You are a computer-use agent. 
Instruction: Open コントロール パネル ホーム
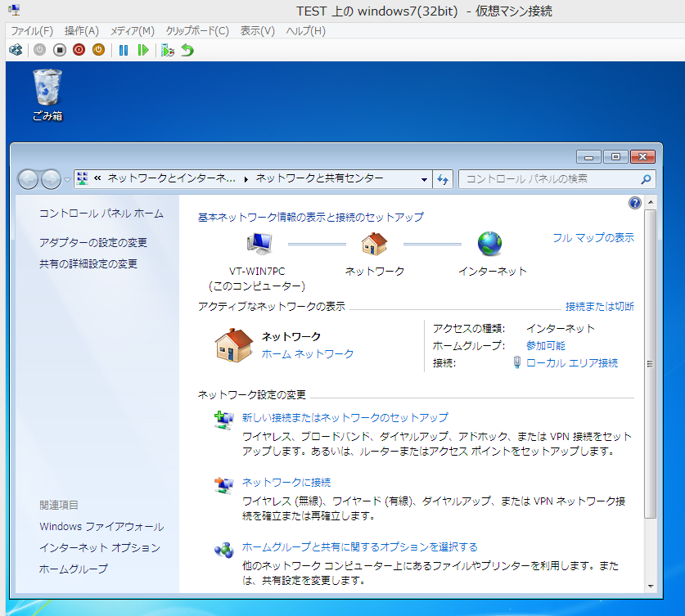pyautogui.click(x=101, y=214)
